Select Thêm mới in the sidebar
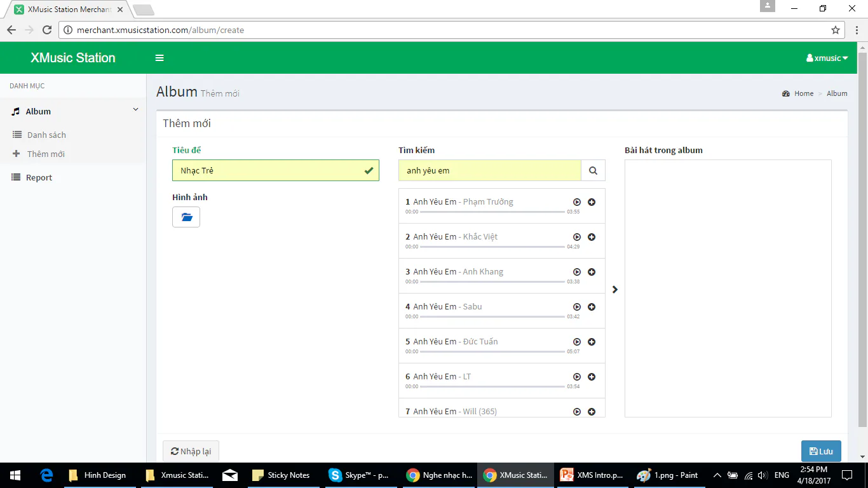The height and width of the screenshot is (488, 868). point(46,154)
